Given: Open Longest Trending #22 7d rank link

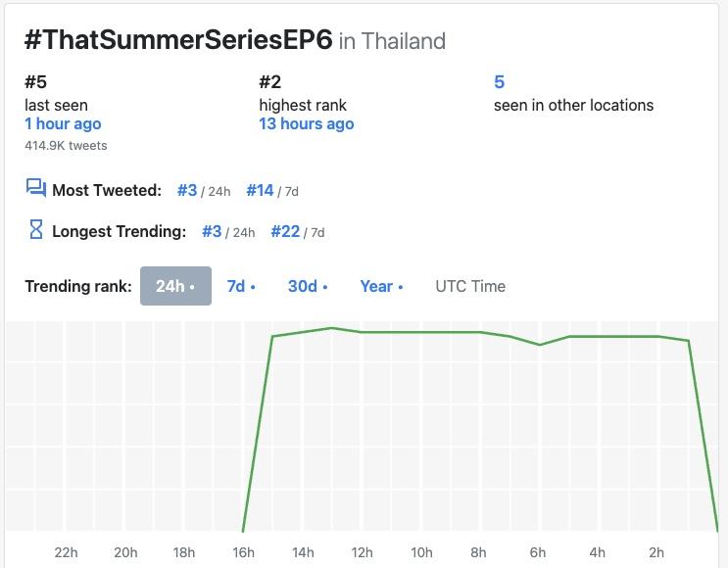Looking at the screenshot, I should (285, 231).
